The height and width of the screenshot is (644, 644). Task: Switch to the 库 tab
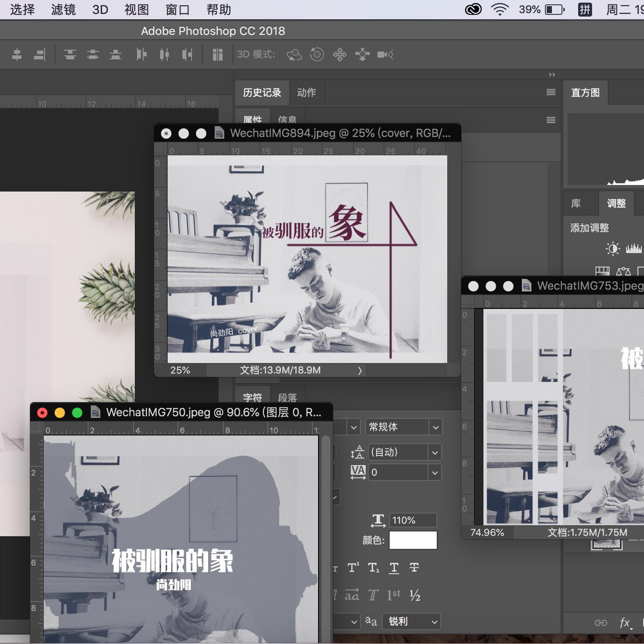576,203
